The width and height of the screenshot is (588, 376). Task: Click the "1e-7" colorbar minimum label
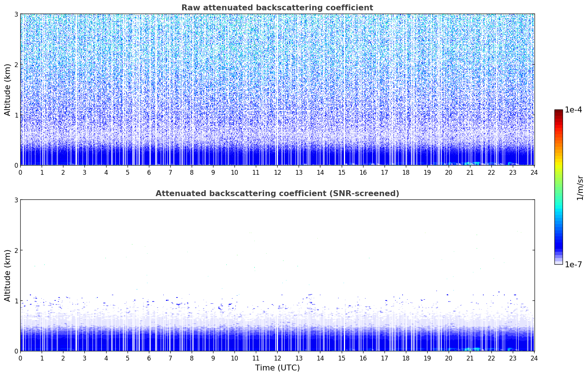coord(573,264)
